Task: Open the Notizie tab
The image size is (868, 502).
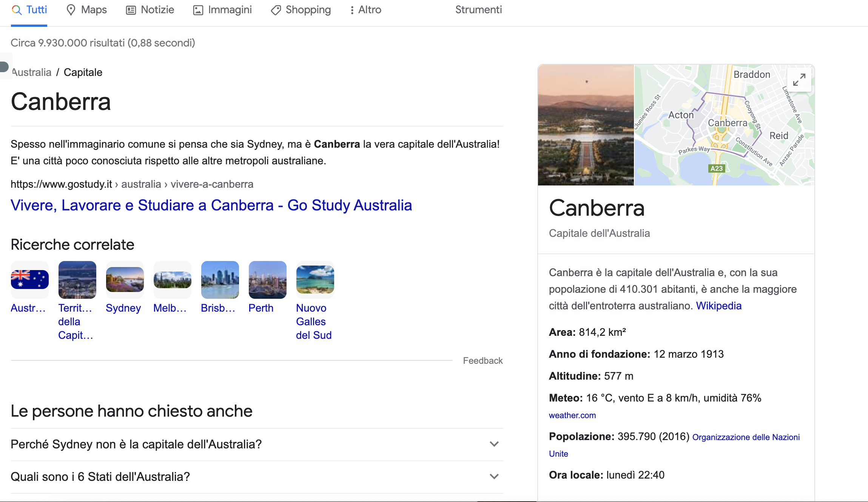Action: point(150,10)
